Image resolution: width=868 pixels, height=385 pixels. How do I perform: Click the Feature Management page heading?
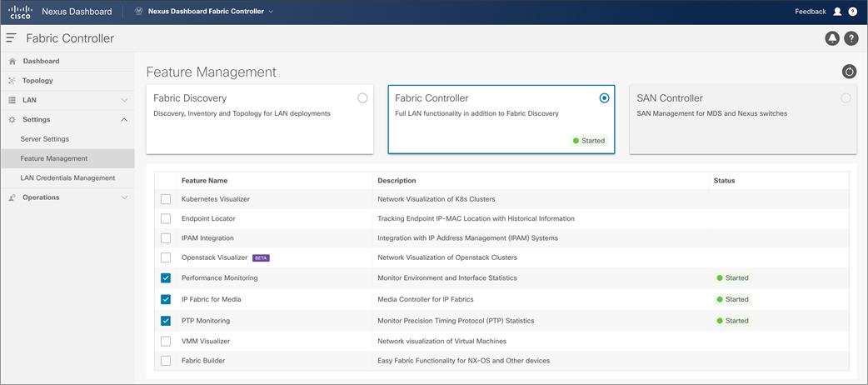(211, 72)
